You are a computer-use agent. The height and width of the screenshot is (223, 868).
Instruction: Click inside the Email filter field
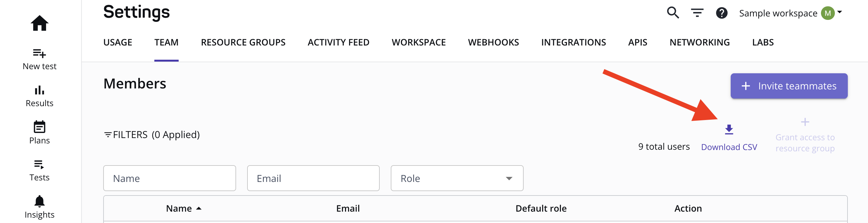pos(313,178)
